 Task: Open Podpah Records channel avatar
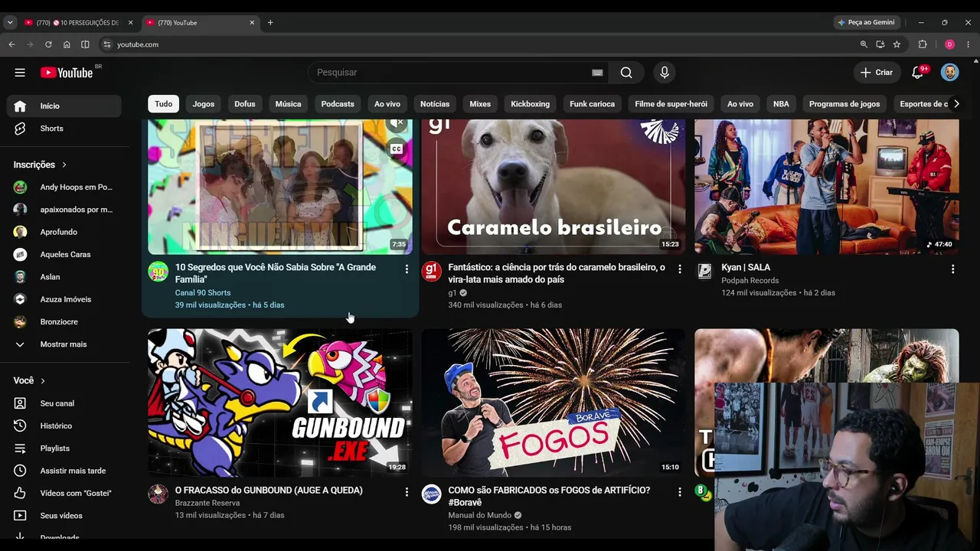pos(705,271)
